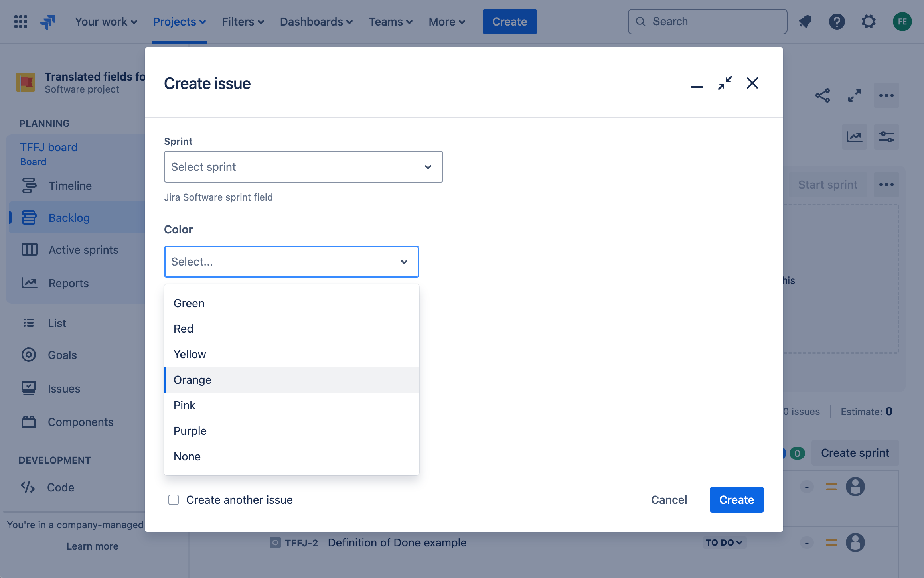Cancel the Create issue dialog

(x=669, y=500)
